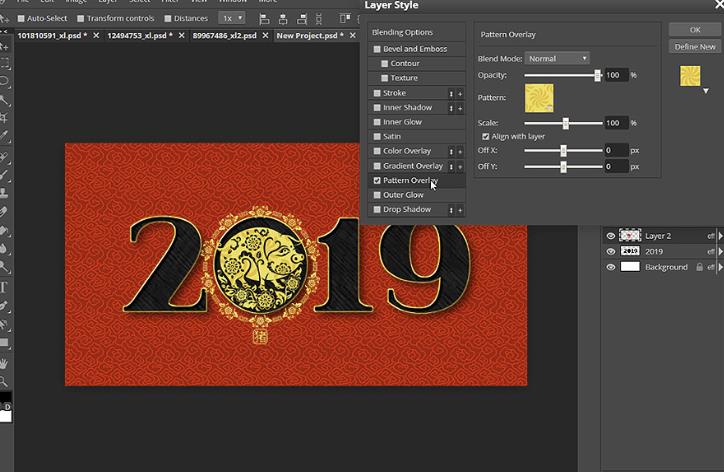This screenshot has height=472, width=724.
Task: Select the Rectangle Select tool
Action: coord(4,63)
